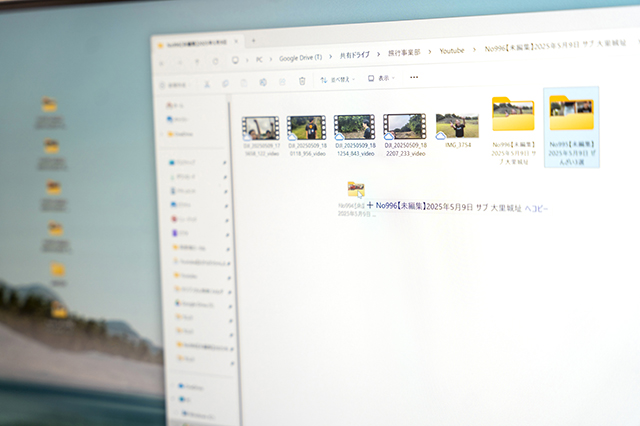Open pinned Downloads with green arrow icon

183,177
